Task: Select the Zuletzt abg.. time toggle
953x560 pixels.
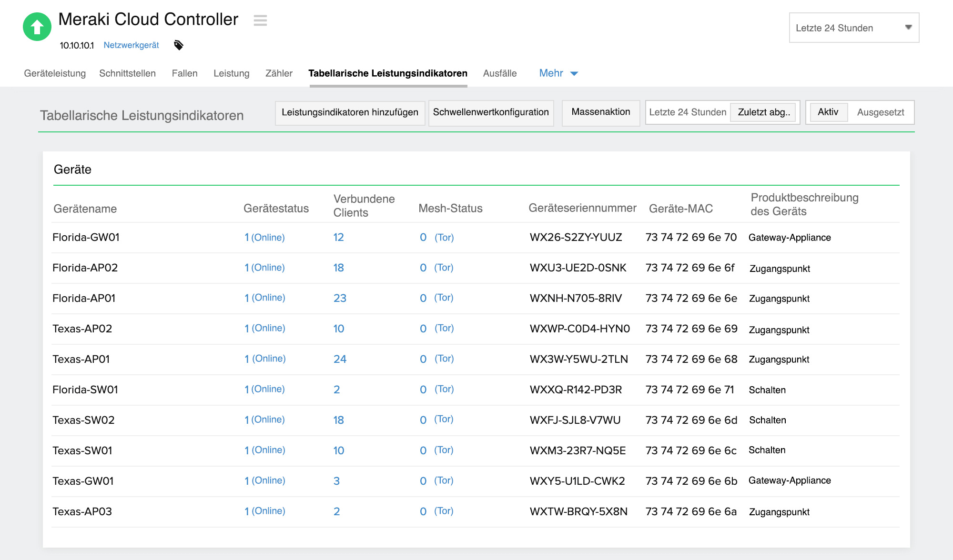Action: coord(763,112)
